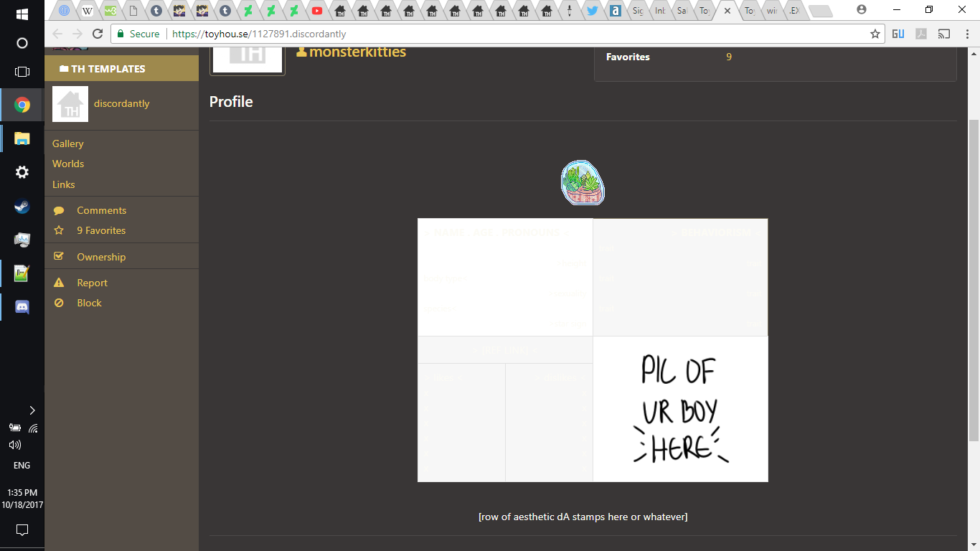This screenshot has width=980, height=551.
Task: Expand hidden taskbar items with the chevron
Action: 32,410
